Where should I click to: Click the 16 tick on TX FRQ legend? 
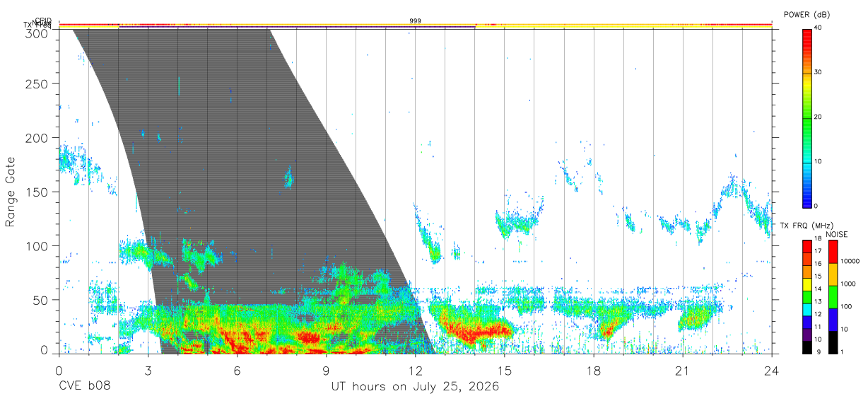(817, 264)
